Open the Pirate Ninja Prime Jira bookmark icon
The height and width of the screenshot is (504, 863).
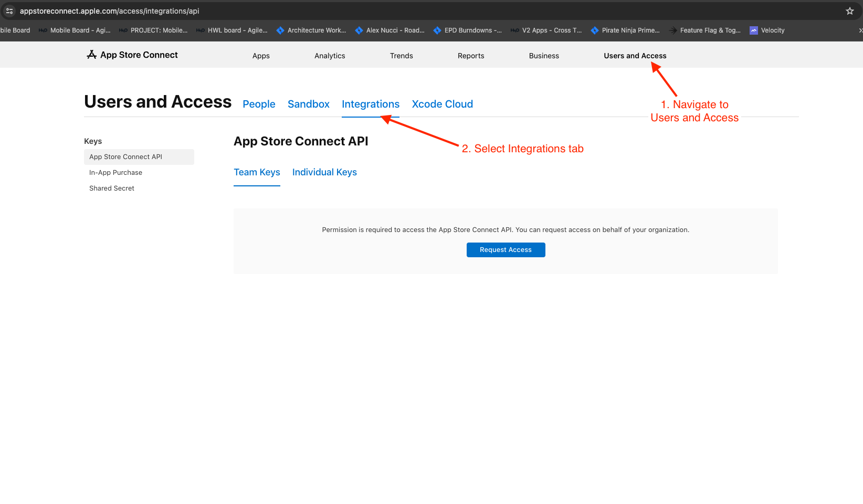[594, 30]
